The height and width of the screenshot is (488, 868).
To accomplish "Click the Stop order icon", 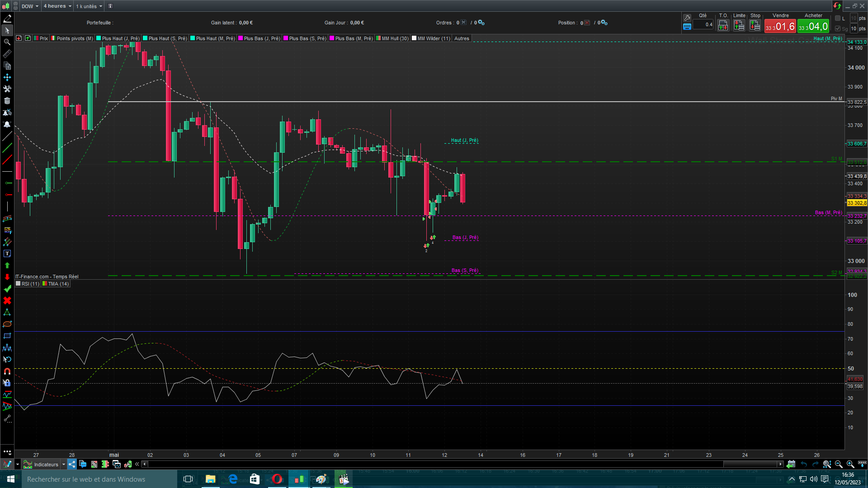I will 755,26.
